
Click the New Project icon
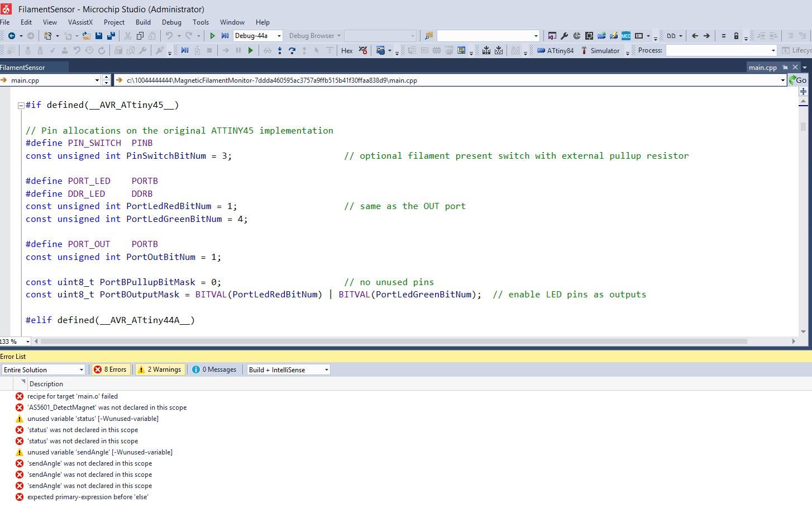click(x=48, y=36)
